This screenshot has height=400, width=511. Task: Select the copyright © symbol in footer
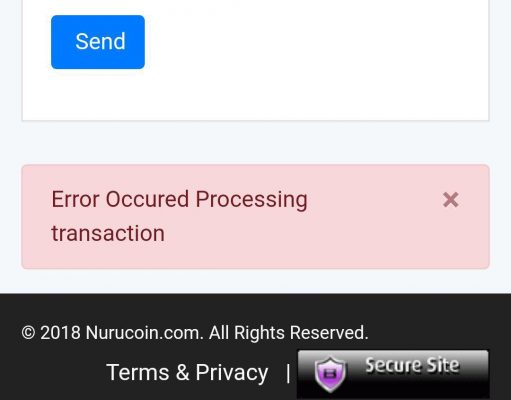tap(28, 333)
